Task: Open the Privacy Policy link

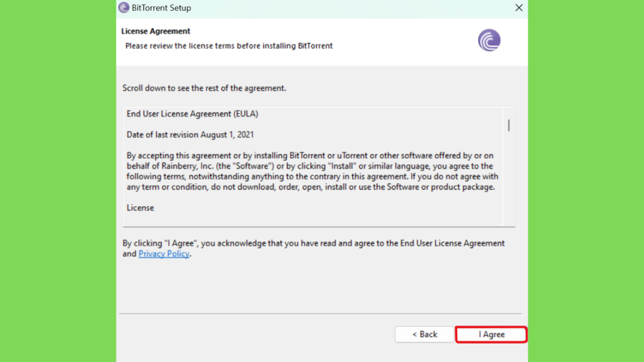Action: 164,254
